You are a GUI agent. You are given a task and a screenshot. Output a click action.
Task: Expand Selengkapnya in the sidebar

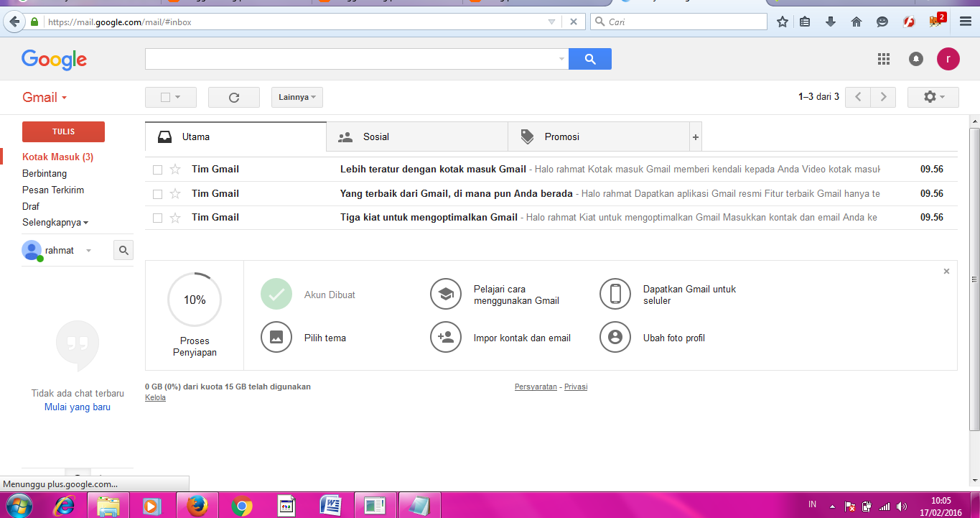coord(55,223)
